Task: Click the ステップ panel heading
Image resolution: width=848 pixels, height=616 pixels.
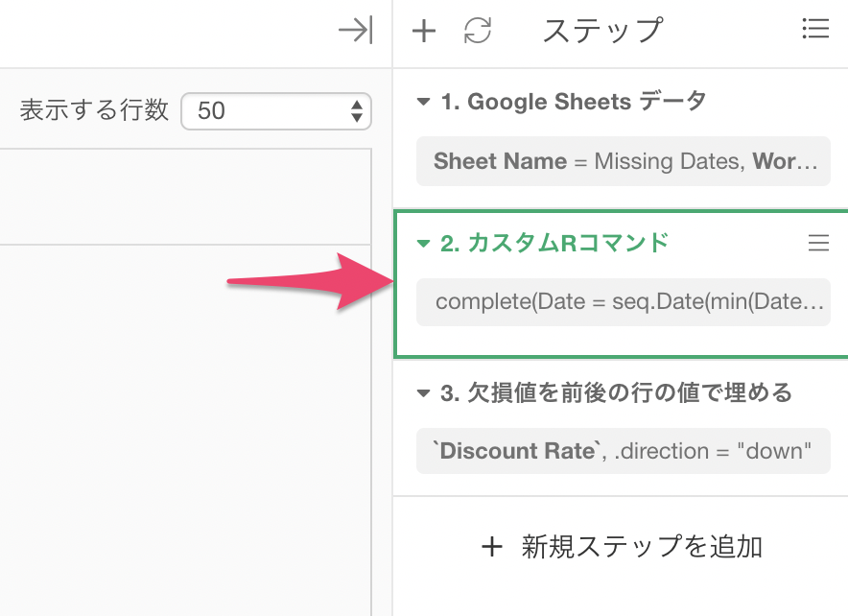Action: click(x=603, y=31)
